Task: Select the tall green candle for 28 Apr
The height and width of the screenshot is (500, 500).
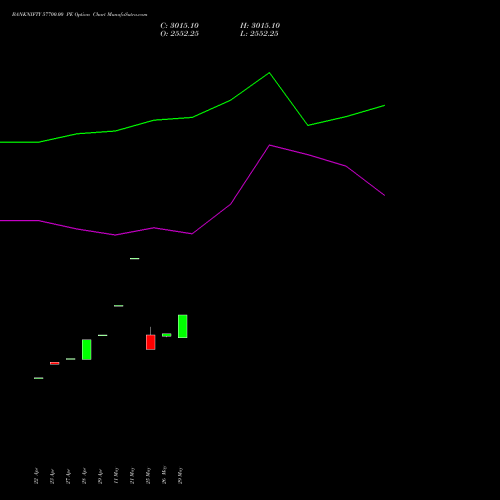Action: [87, 349]
